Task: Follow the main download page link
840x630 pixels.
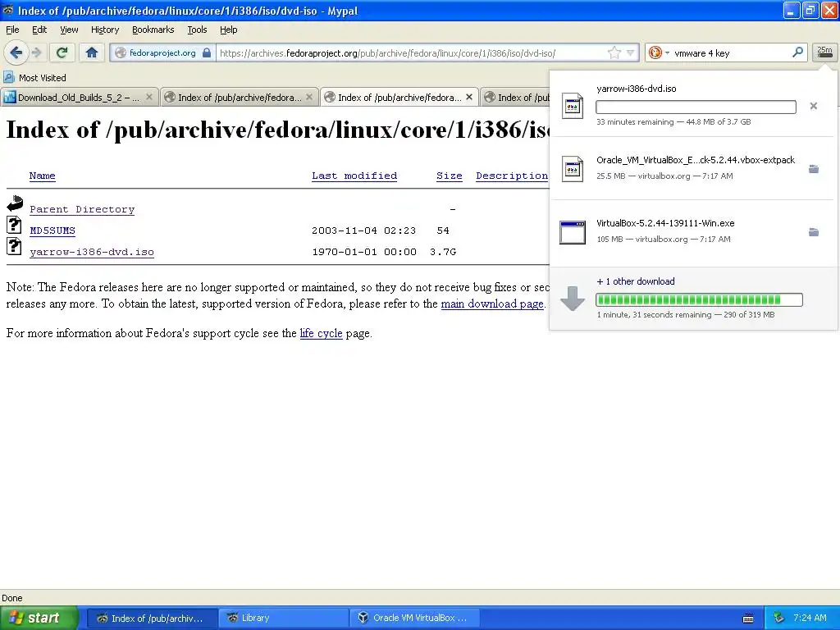Action: tap(492, 304)
